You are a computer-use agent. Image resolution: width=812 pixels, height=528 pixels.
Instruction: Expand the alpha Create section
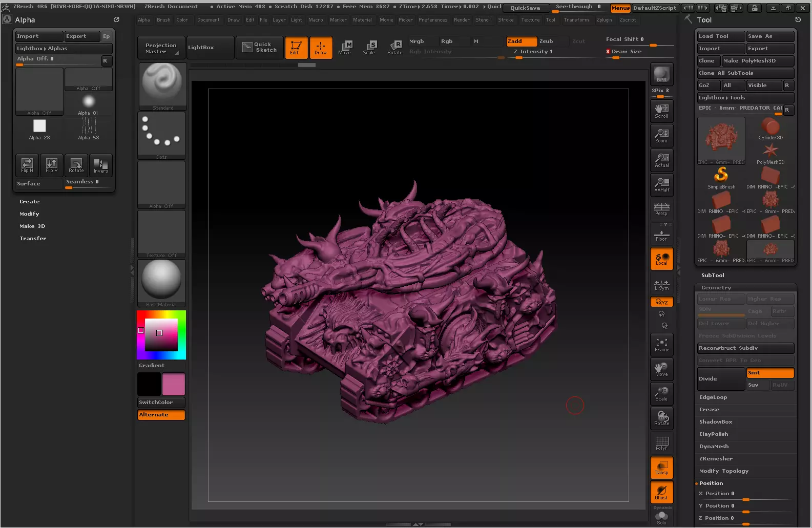click(29, 202)
